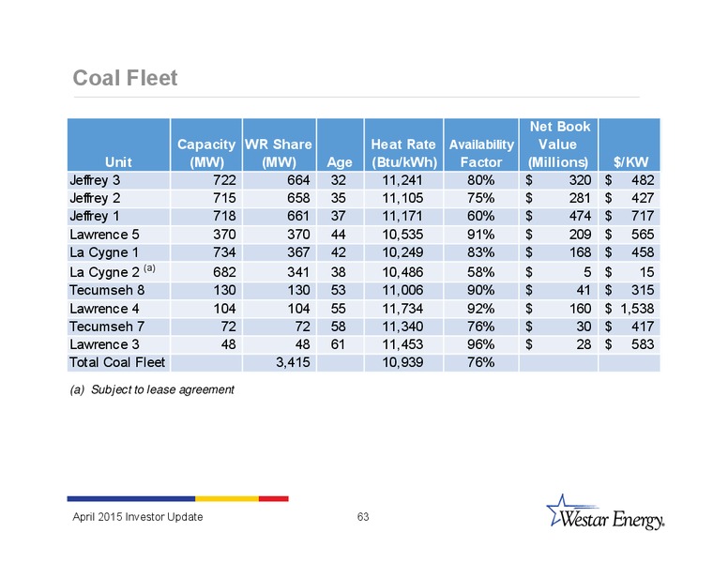This screenshot has width=728, height=563.
Task: Click the Tecumseh 7 unit name
Action: [107, 327]
